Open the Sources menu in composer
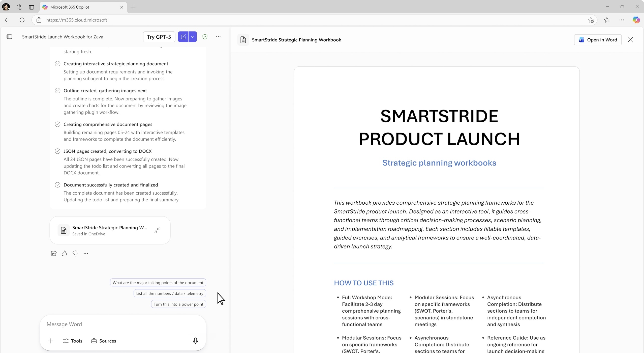Viewport: 644px width, 353px height. pos(104,341)
